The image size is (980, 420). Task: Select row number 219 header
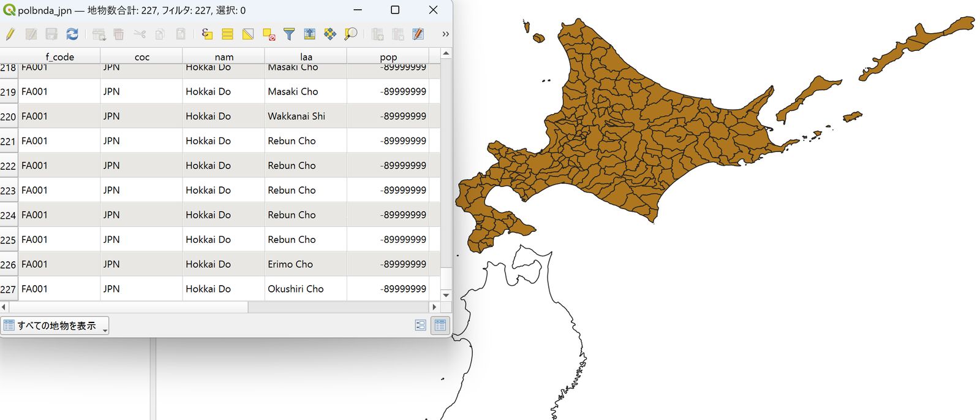(9, 92)
